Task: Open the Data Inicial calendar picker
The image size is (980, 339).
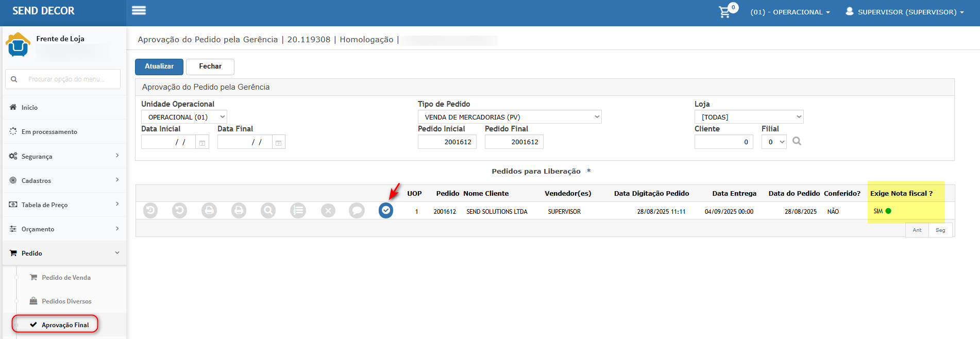Action: click(202, 142)
